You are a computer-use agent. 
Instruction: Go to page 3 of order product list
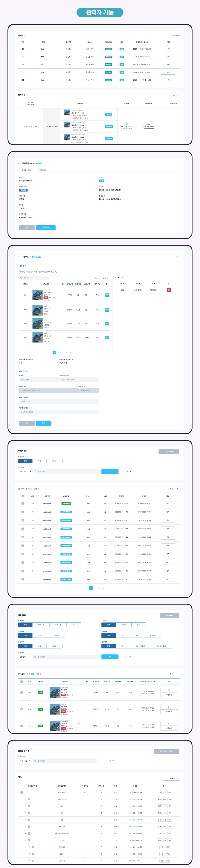point(62,353)
